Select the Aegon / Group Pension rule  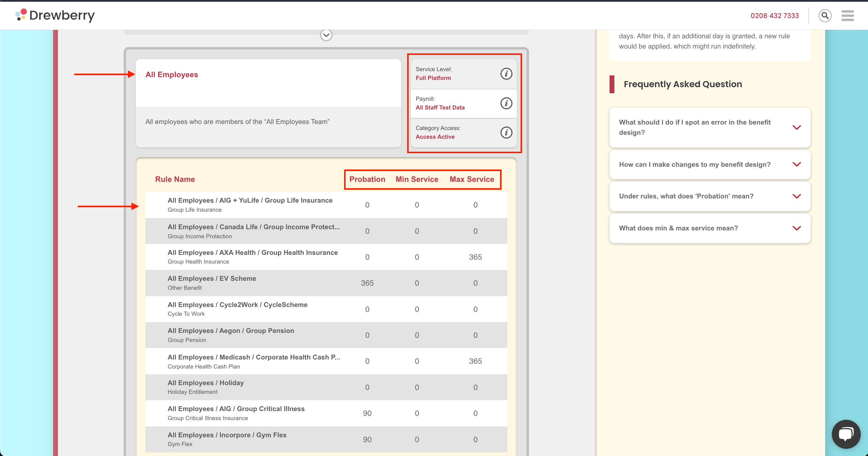click(326, 335)
